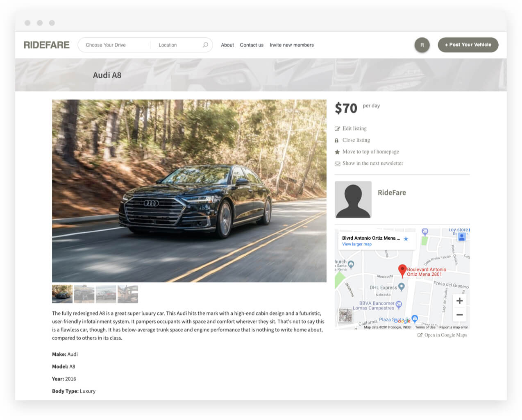Select the edit pencil icon beside Edit listing

[337, 128]
